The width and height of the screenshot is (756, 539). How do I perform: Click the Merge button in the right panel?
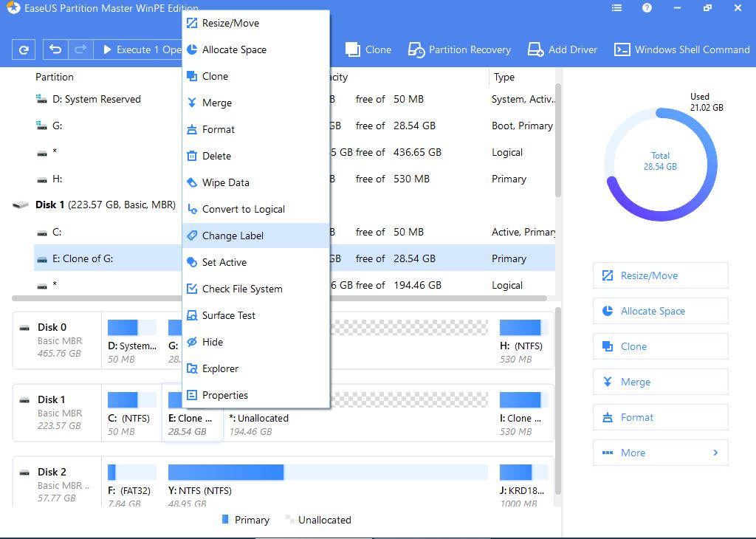pos(660,382)
